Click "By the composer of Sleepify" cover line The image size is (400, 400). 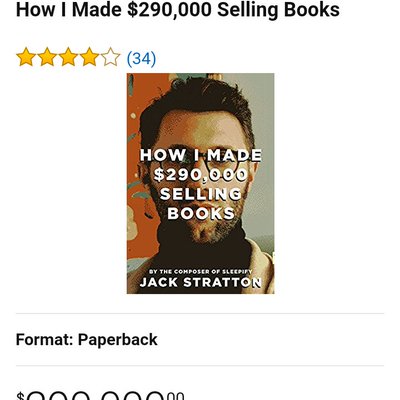(x=200, y=271)
